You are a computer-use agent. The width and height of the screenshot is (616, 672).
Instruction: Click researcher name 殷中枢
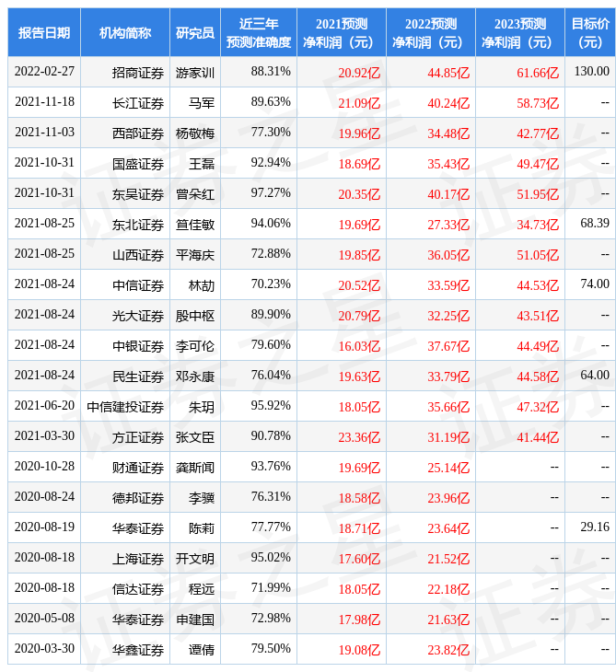click(195, 317)
